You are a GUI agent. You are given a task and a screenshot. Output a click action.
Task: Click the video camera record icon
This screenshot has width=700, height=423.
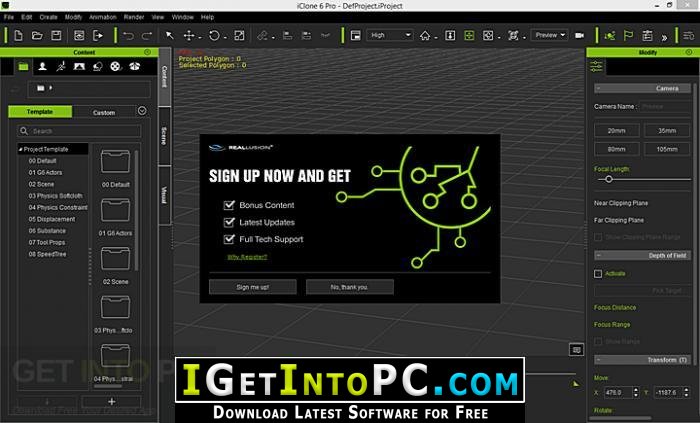click(579, 35)
